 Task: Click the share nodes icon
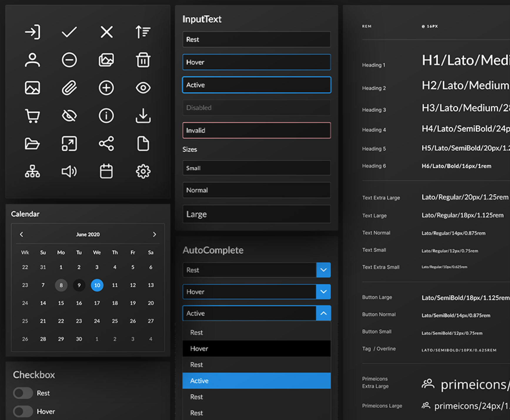click(x=106, y=144)
